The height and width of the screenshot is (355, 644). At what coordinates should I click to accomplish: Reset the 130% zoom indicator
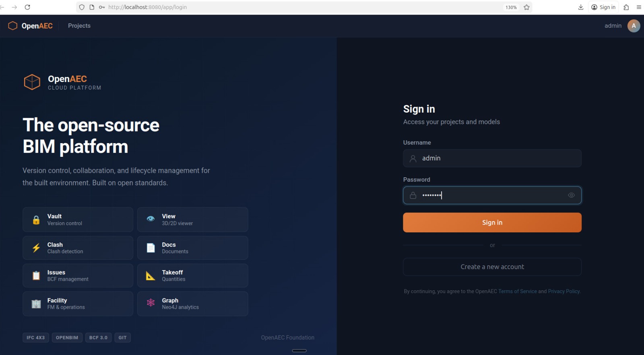pos(511,7)
